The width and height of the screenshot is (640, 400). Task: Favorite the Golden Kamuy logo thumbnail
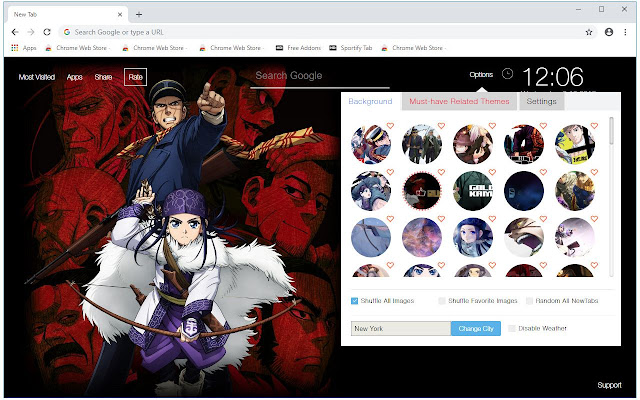[492, 172]
